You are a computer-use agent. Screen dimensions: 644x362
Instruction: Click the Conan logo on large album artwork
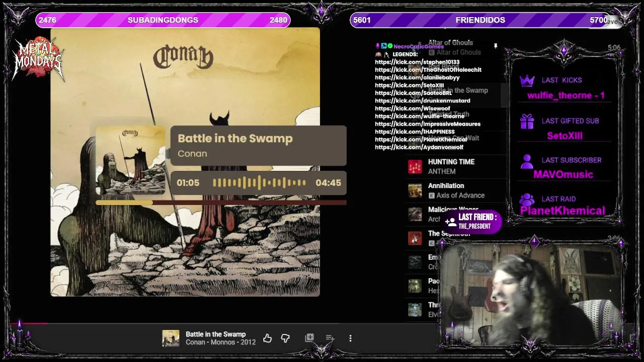[x=183, y=56]
